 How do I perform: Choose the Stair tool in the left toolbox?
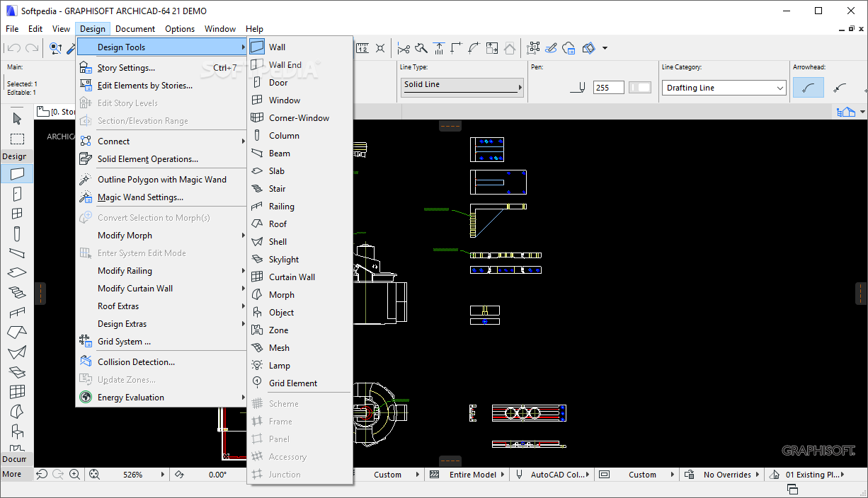point(17,292)
